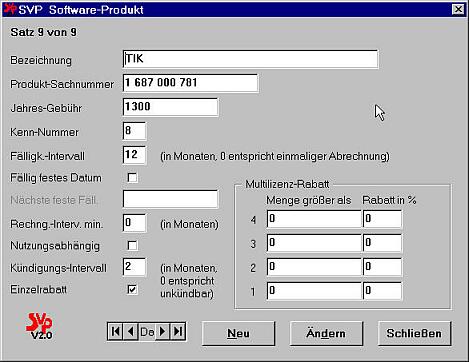Click the SVP title bar icon
Screen dimensions: 469x362
(x=10, y=9)
